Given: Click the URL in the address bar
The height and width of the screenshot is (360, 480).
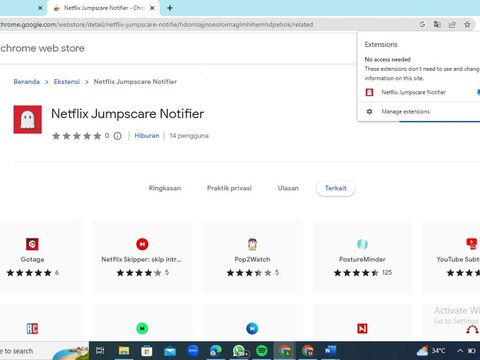Looking at the screenshot, I should click(157, 24).
